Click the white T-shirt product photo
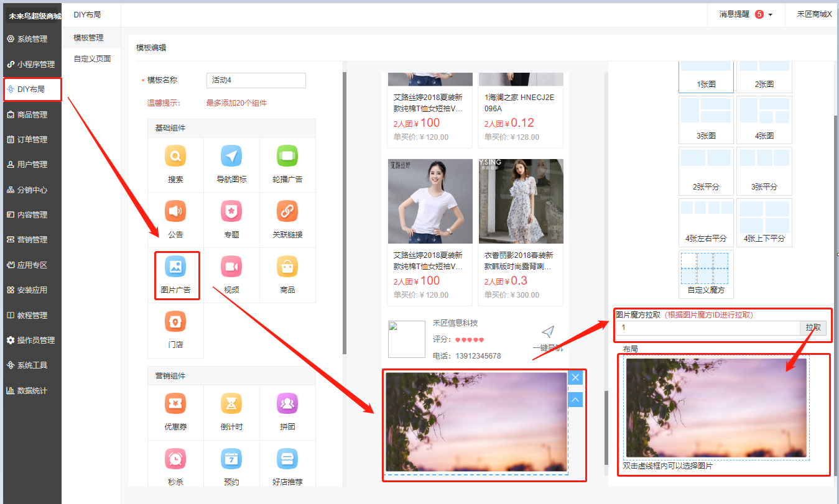 (430, 201)
